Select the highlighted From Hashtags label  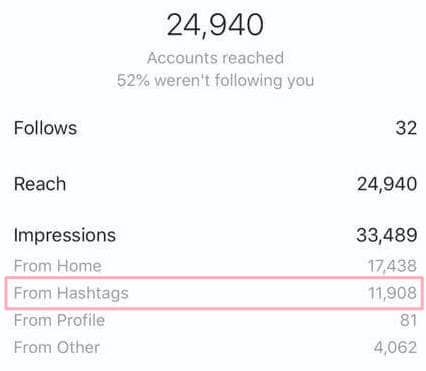point(71,293)
